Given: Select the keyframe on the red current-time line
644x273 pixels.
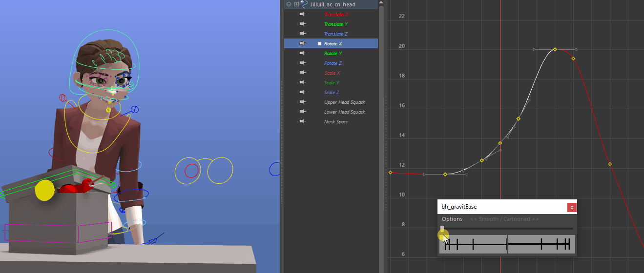Looking at the screenshot, I should (500, 143).
